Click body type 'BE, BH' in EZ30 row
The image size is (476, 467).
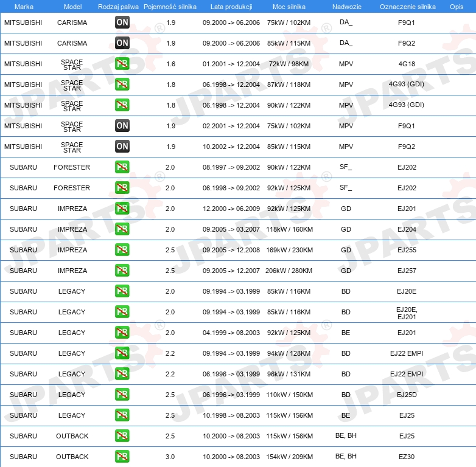346,456
